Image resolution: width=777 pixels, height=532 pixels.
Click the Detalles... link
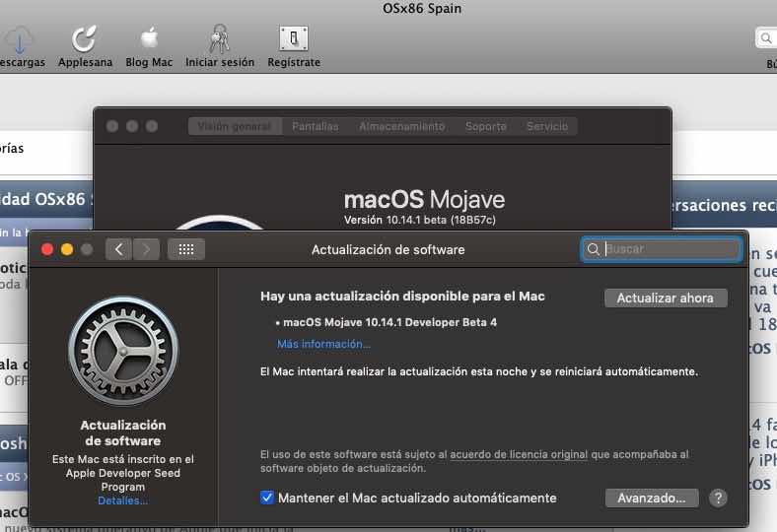click(x=122, y=500)
